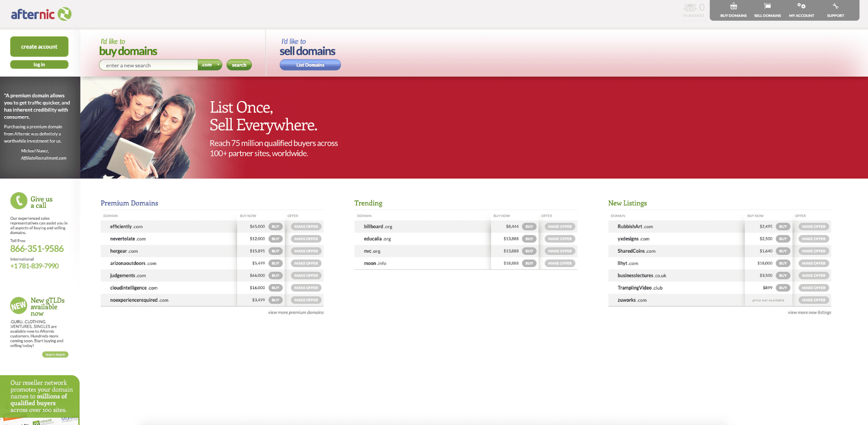Open the Afternic logo home link
Screen dimensions: 868x425
(x=41, y=14)
